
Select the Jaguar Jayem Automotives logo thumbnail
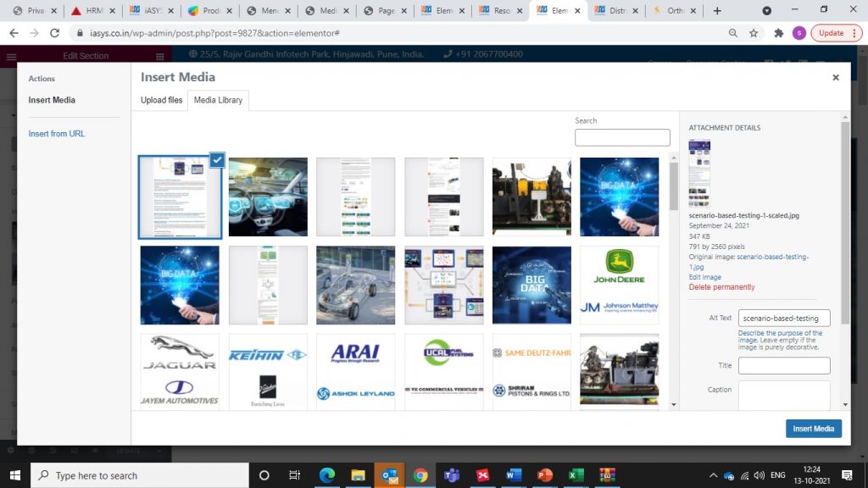180,371
